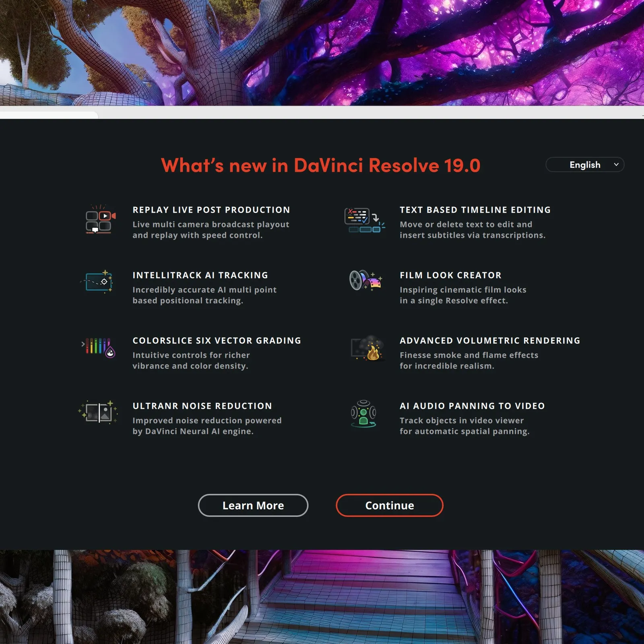Click the Advanced Volumetric Rendering flame icon
The image size is (644, 644).
point(367,348)
